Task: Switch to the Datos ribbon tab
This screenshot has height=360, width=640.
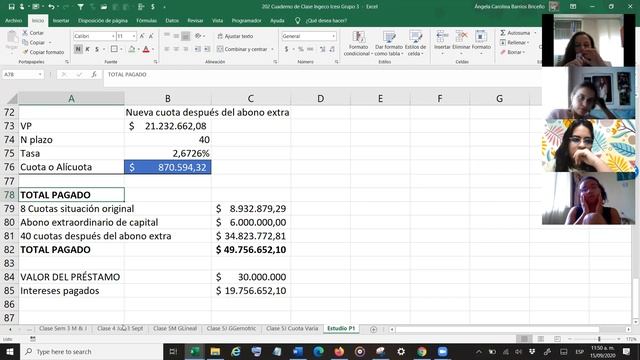Action: click(x=172, y=20)
